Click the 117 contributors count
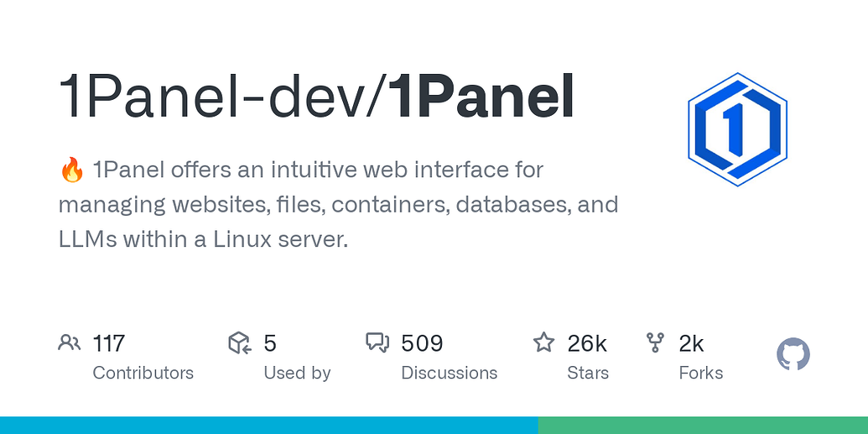This screenshot has height=434, width=868. (x=109, y=343)
